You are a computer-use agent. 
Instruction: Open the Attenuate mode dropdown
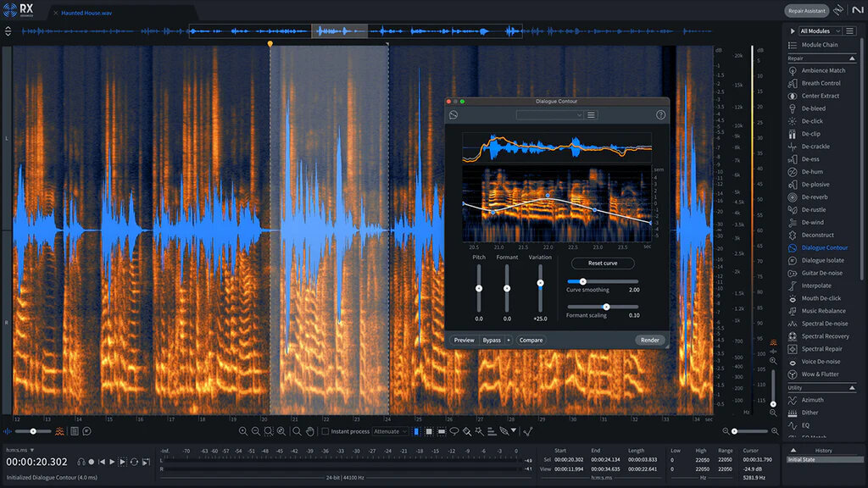pyautogui.click(x=389, y=430)
